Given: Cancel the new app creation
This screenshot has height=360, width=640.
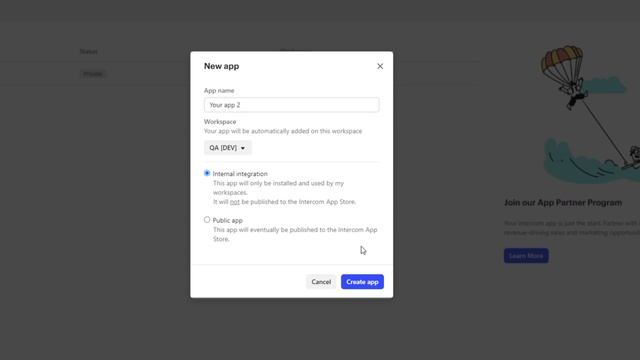Looking at the screenshot, I should (321, 282).
